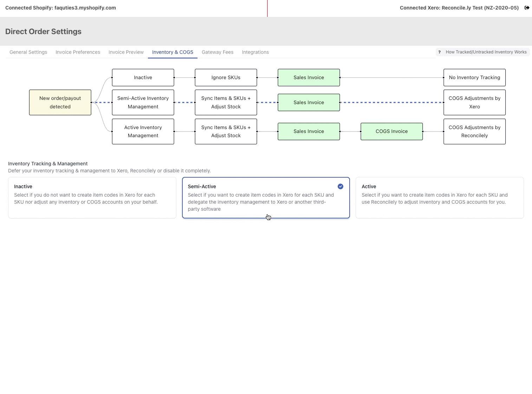Select the Active inventory tracking option

(439, 197)
